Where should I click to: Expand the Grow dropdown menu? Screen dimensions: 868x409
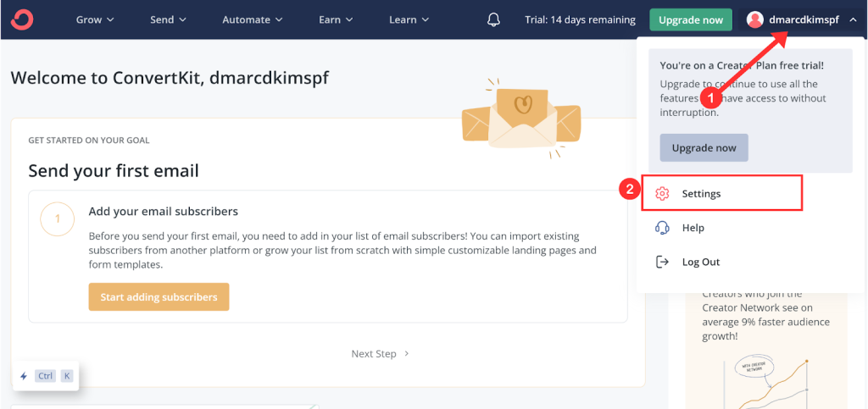point(95,19)
